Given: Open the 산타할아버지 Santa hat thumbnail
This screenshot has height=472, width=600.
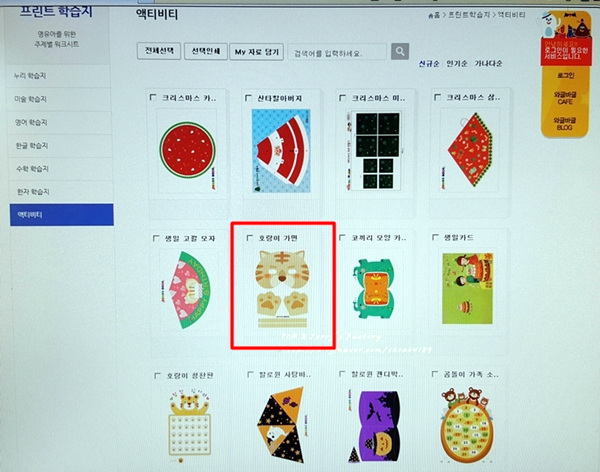Looking at the screenshot, I should pyautogui.click(x=281, y=151).
